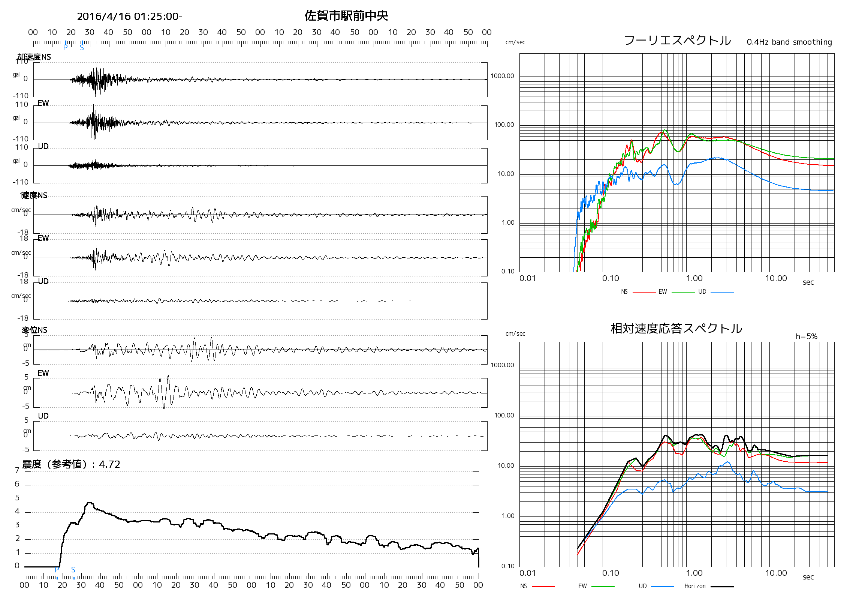This screenshot has height=614, width=868.
Task: Click the largest swing in the EW displacement trace
Action: tap(166, 392)
